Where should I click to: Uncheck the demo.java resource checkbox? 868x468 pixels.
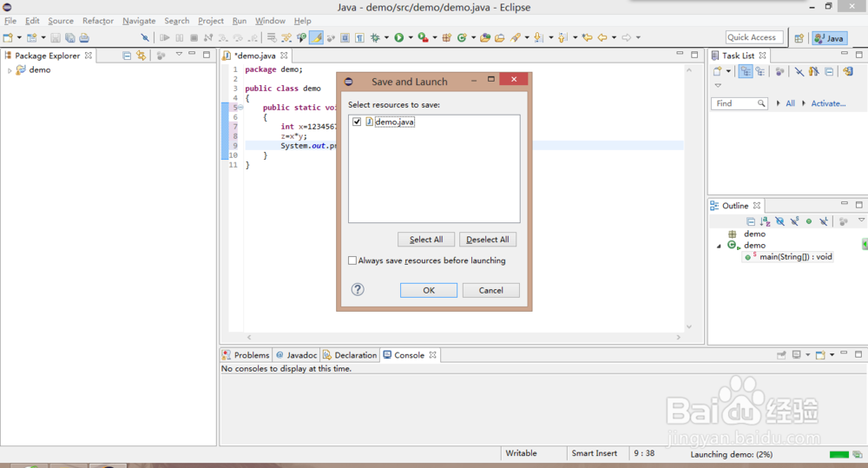pyautogui.click(x=357, y=122)
